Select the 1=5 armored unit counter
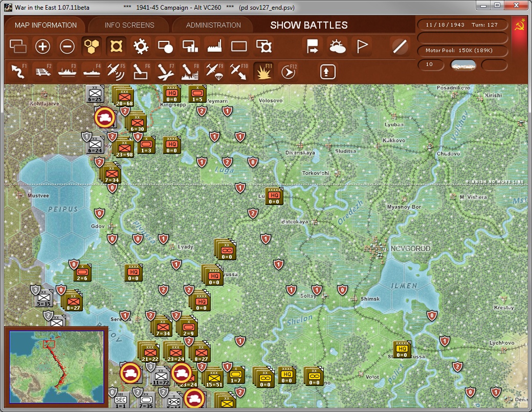532x412 pixels. pyautogui.click(x=197, y=94)
